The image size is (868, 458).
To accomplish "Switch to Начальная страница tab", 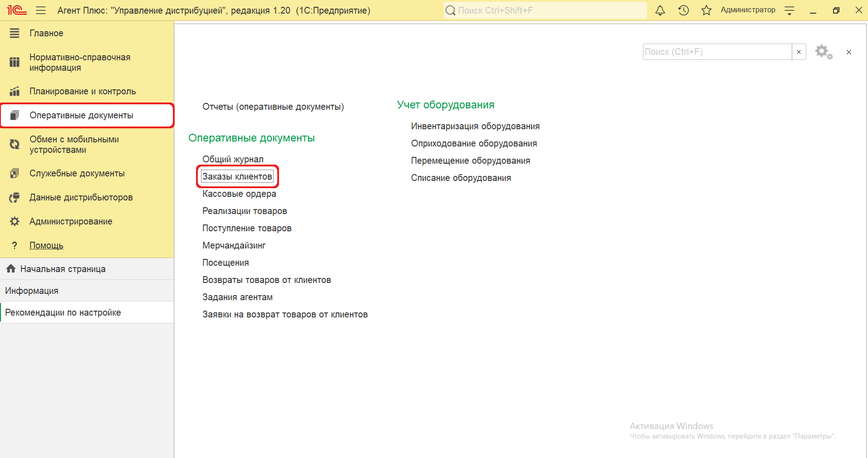I will click(x=63, y=269).
